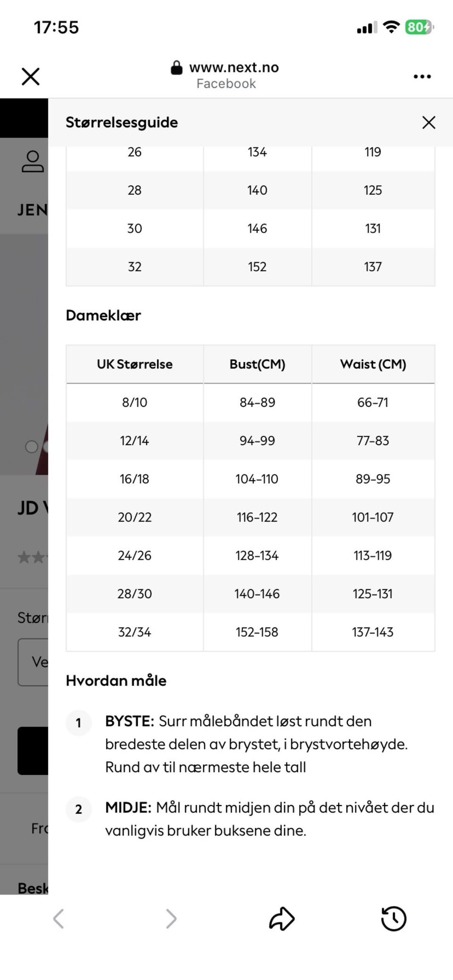Tap the star rating on product page
Screen dimensions: 453x980
click(x=33, y=557)
